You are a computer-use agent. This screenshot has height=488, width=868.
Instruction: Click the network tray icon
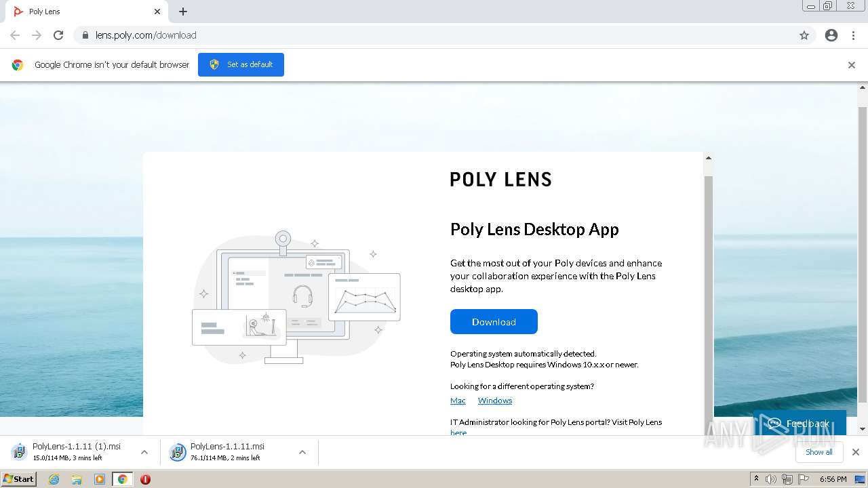(x=787, y=479)
